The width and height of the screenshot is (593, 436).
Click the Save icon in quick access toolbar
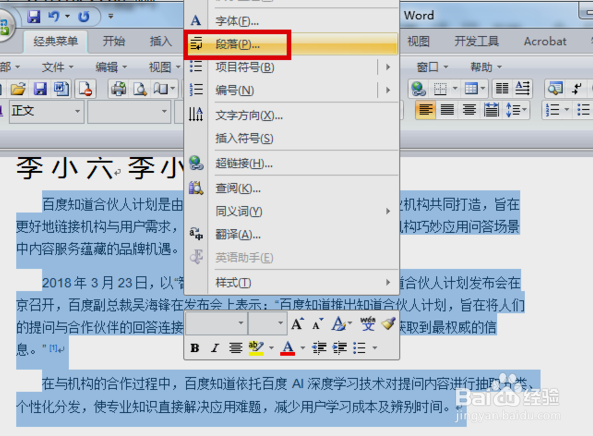[x=34, y=16]
